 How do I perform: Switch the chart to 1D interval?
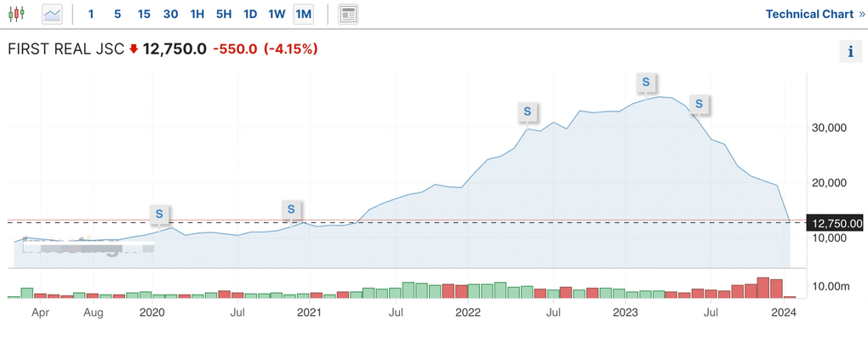250,14
